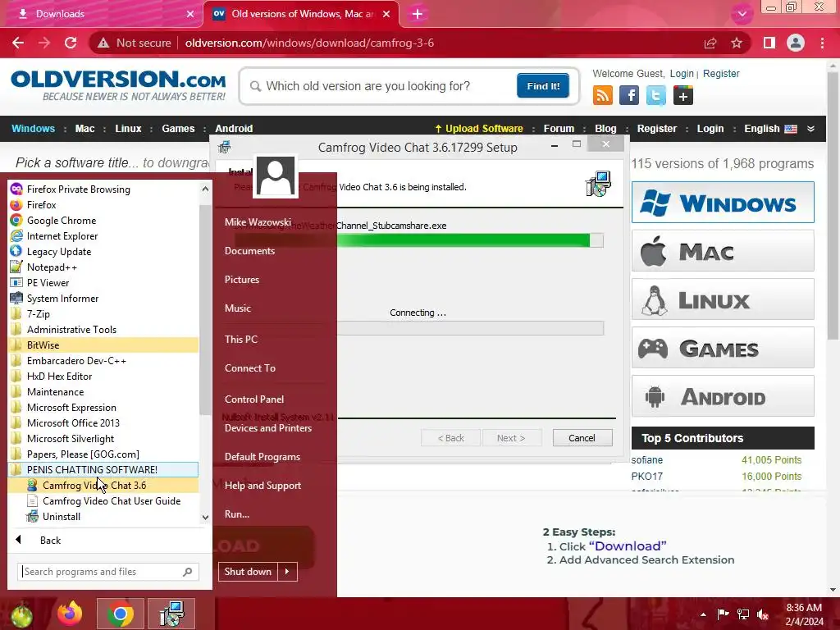840x630 pixels.
Task: Open the Chrome profile avatar icon
Action: [796, 43]
